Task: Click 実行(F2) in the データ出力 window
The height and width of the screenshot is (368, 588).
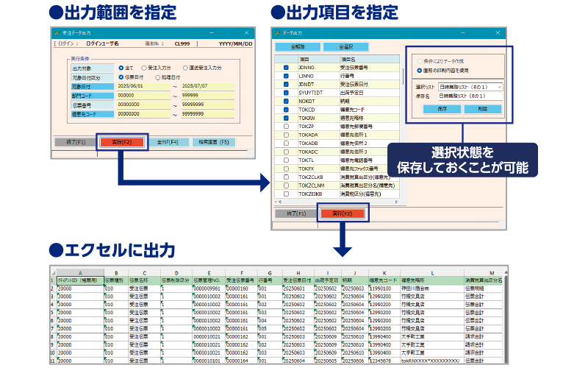Action: pyautogui.click(x=343, y=213)
